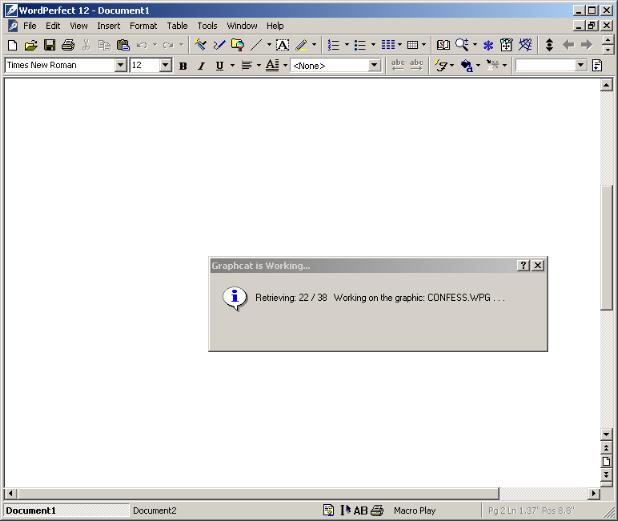The height and width of the screenshot is (521, 618).
Task: Switch to Document2 in application bar
Action: click(x=154, y=511)
